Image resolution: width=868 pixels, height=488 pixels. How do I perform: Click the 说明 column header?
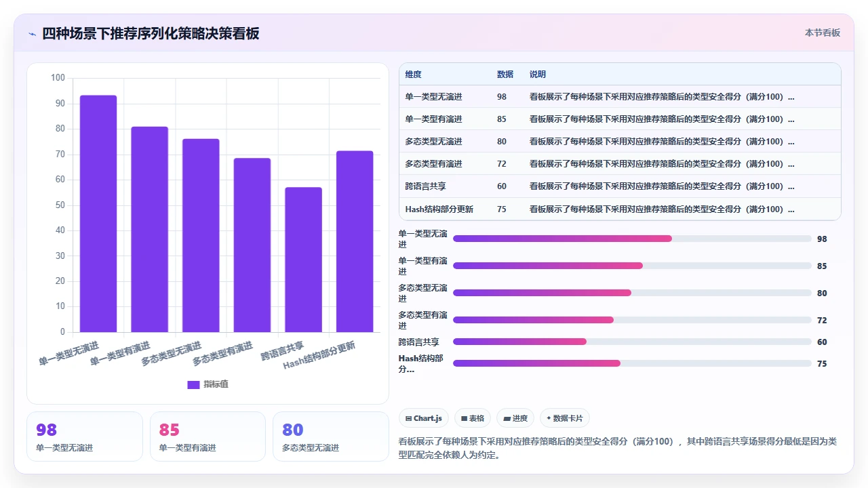tap(538, 75)
